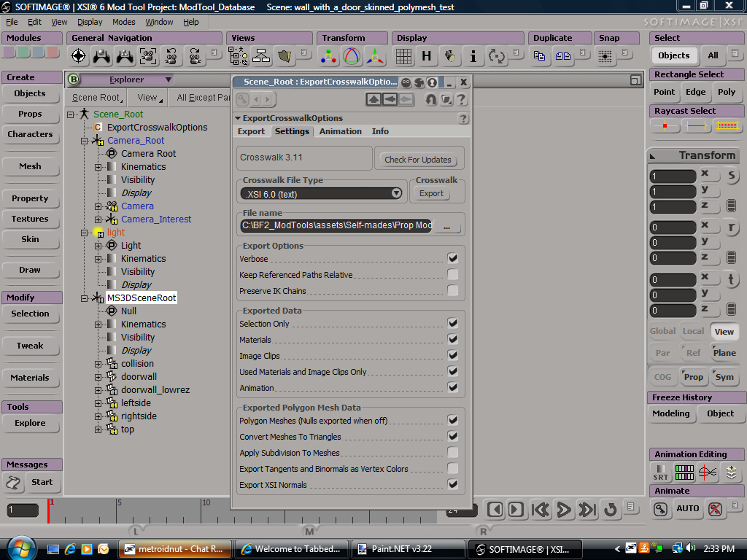
Task: Click the translate 't' icon in Transform panel
Action: point(731,279)
